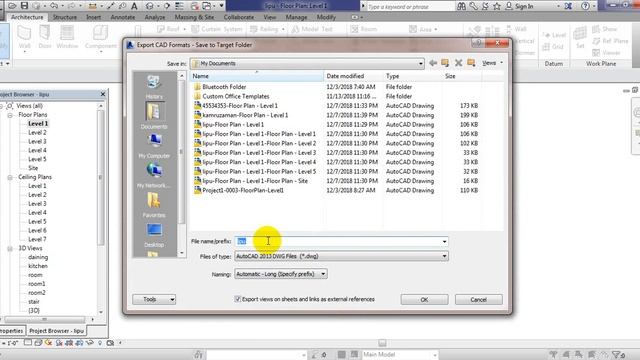Click the keyword search box
Screen dimensions: 640x360
coord(410,7)
